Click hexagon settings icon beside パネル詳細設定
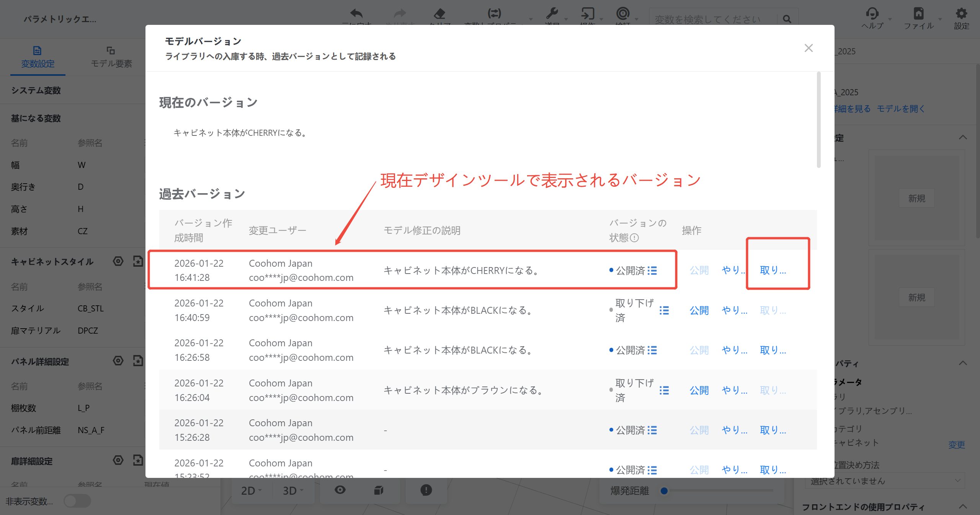Viewport: 980px width, 515px height. tap(118, 361)
